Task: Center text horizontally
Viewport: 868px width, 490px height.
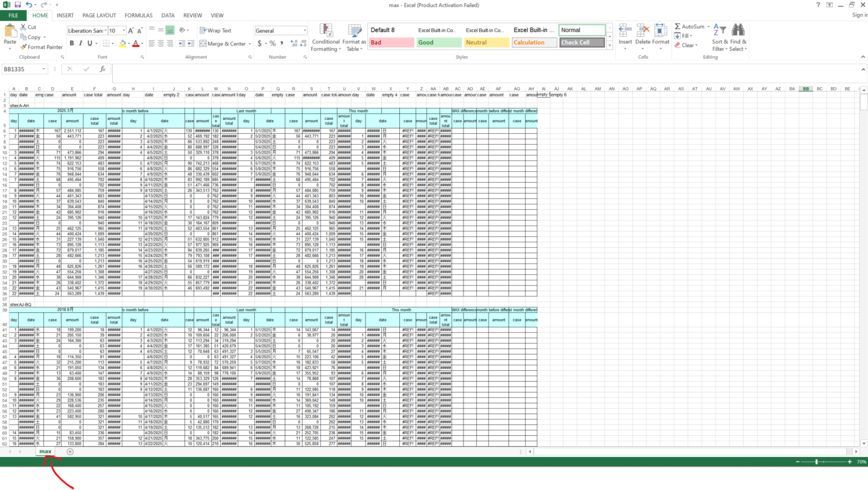Action: pyautogui.click(x=161, y=43)
